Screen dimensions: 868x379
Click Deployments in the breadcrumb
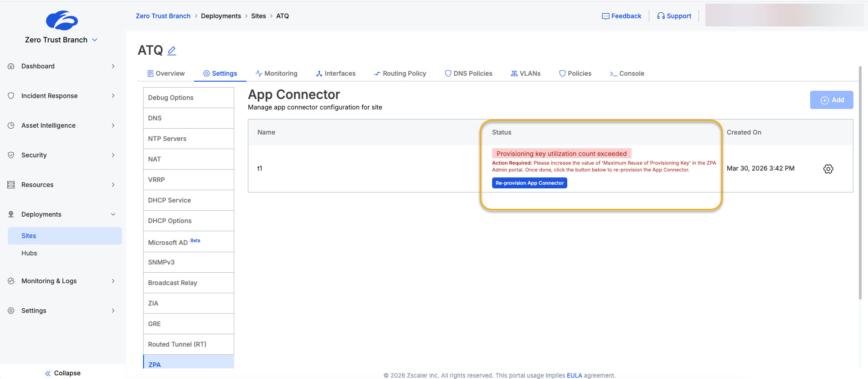221,16
